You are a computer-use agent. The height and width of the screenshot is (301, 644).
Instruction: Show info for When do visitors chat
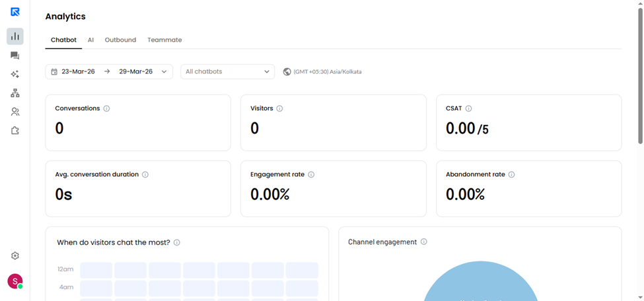(x=177, y=243)
